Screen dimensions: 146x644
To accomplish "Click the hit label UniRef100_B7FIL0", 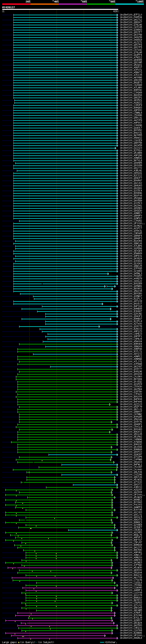I will click(131, 15).
